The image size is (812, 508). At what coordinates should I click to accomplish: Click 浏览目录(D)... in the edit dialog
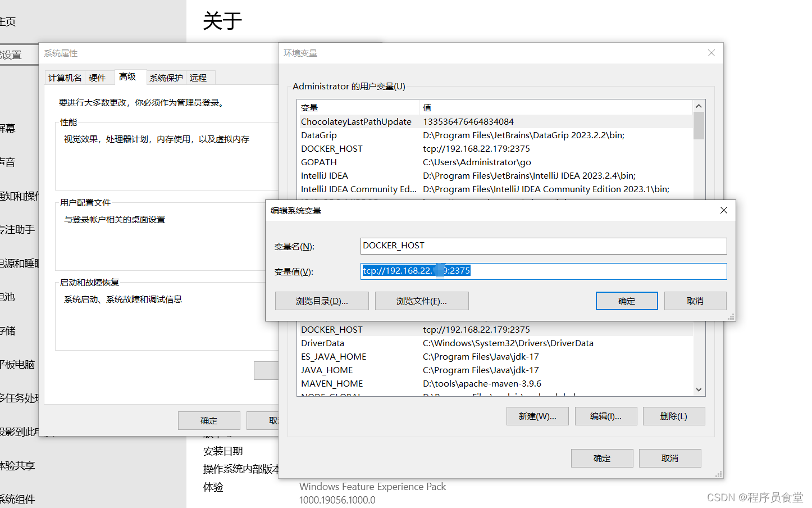click(321, 301)
